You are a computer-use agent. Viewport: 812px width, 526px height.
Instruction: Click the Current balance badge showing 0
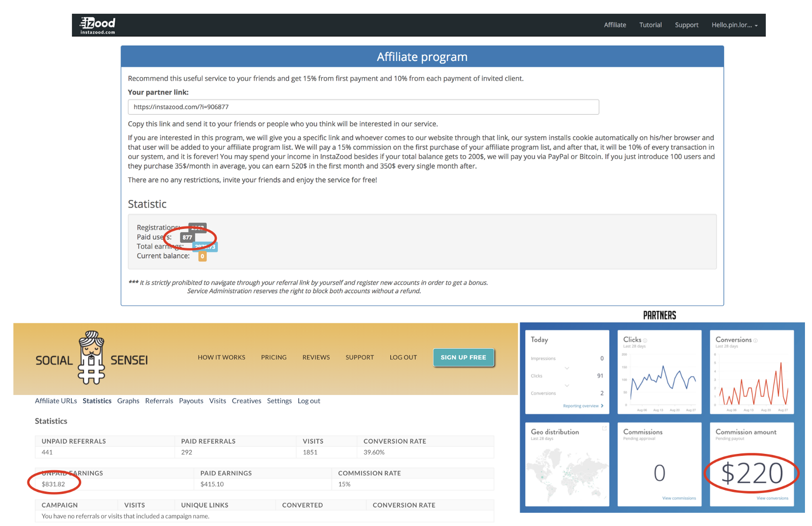[x=202, y=256]
